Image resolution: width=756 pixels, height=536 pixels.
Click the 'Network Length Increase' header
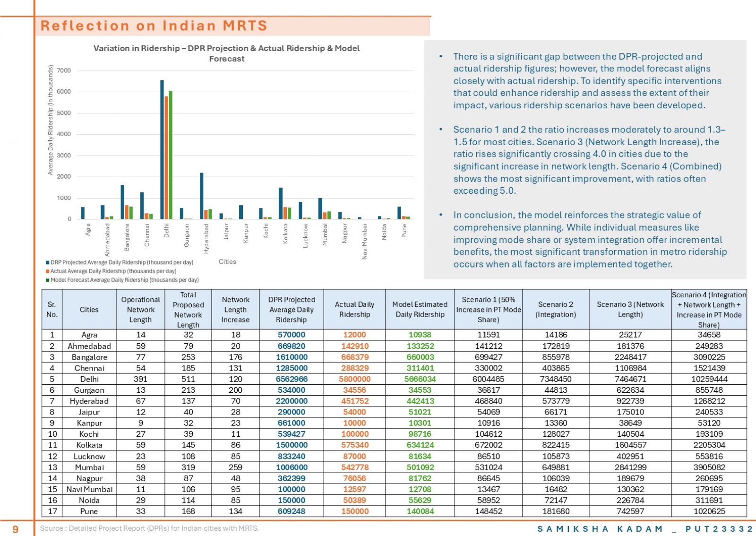point(235,310)
